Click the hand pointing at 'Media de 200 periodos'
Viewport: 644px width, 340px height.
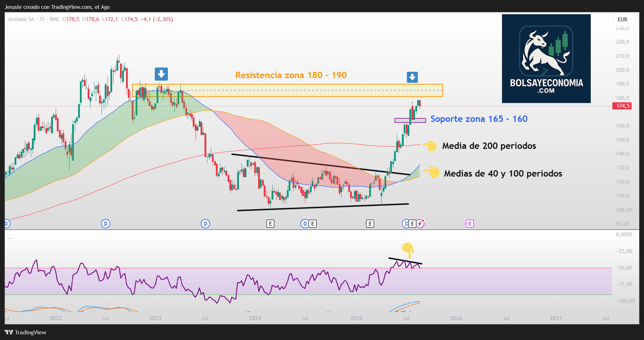[x=430, y=145]
